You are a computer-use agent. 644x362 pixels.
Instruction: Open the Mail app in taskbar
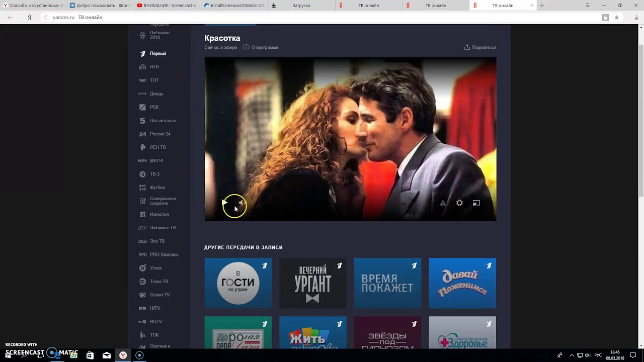[107, 355]
